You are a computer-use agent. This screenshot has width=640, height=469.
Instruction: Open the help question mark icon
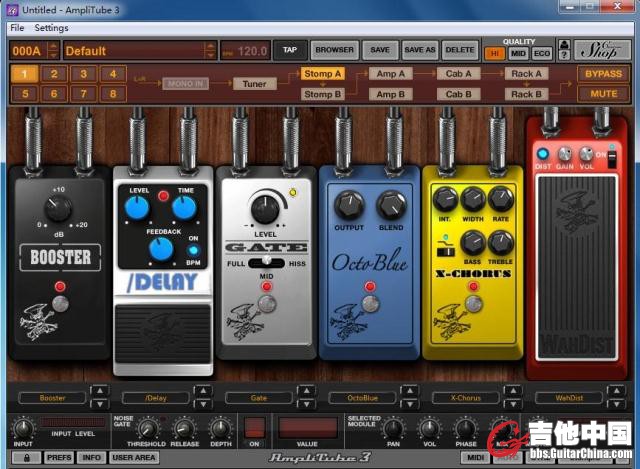564,55
